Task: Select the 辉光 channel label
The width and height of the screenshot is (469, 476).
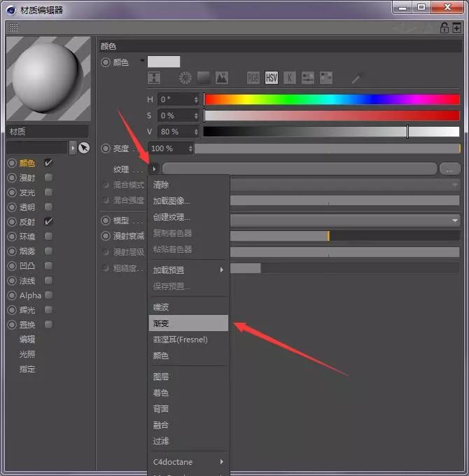Action: pyautogui.click(x=27, y=310)
